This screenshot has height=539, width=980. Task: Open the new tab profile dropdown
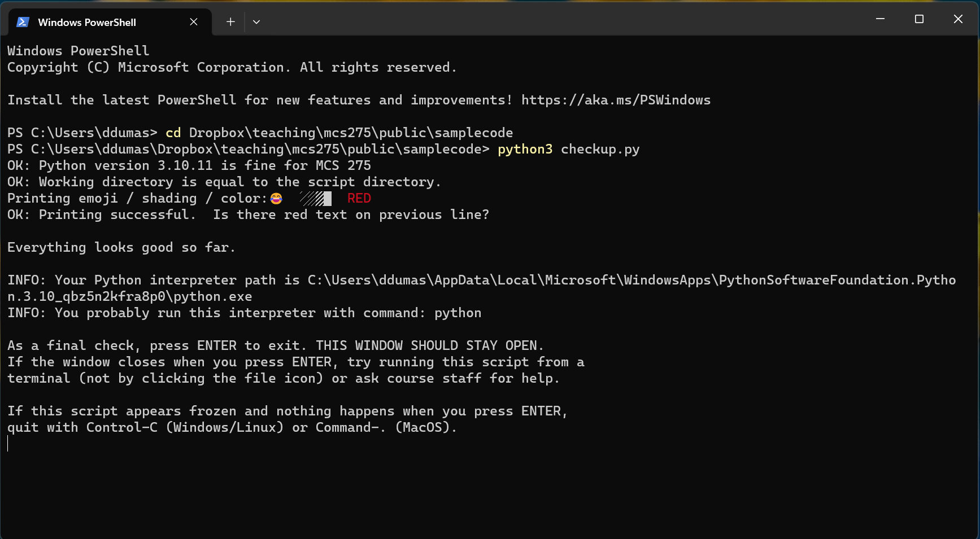coord(256,22)
